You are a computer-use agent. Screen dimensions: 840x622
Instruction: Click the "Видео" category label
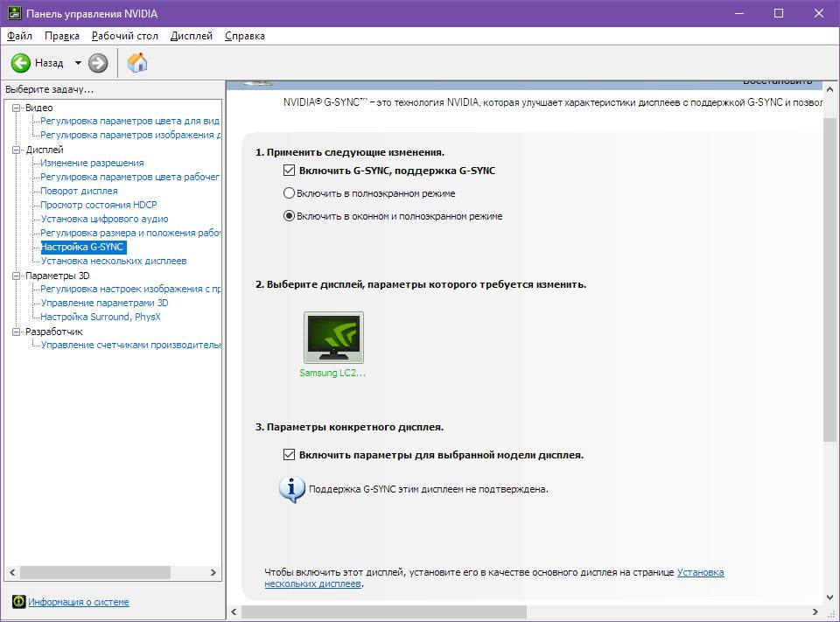point(39,108)
